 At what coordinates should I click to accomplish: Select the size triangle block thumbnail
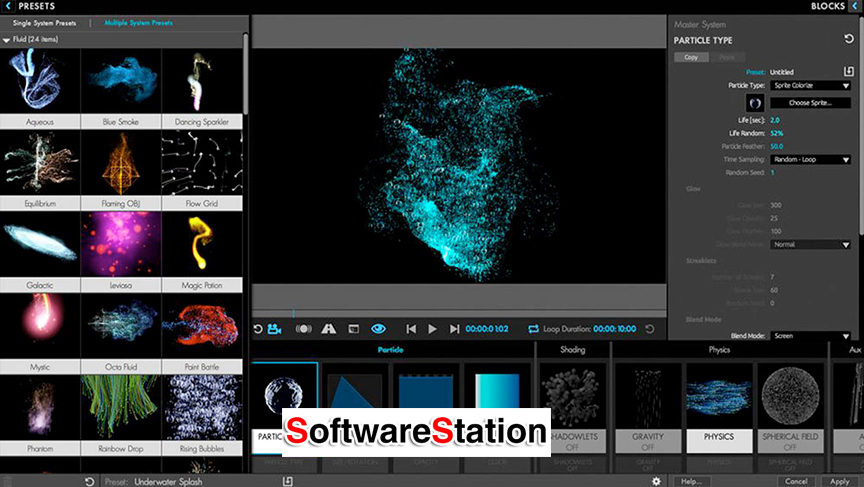[x=354, y=391]
